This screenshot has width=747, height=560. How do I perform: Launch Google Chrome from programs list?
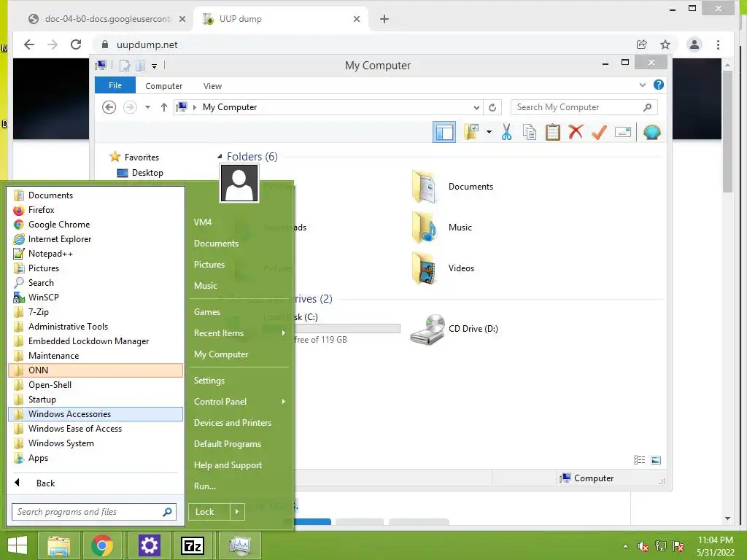(96, 225)
